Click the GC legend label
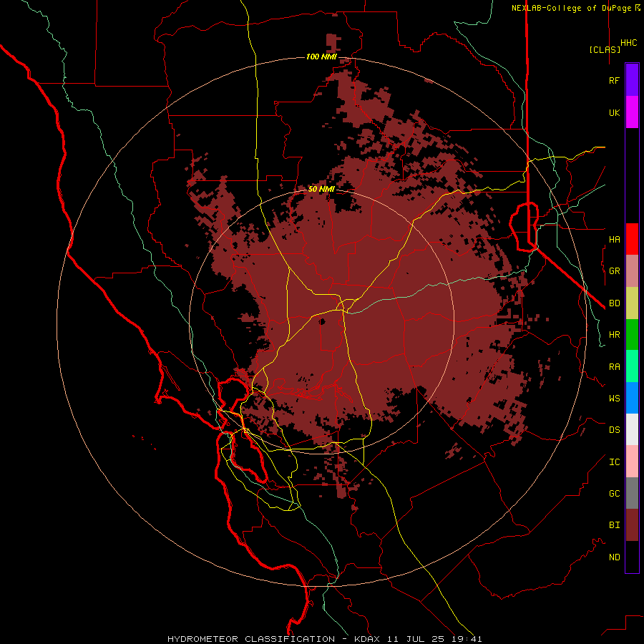644x644 pixels. [x=615, y=494]
